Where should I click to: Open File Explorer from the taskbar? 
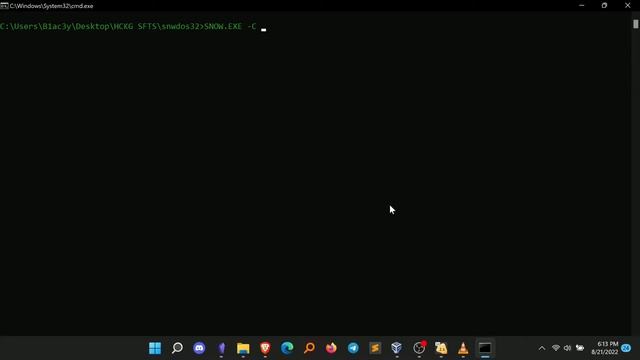[243, 348]
